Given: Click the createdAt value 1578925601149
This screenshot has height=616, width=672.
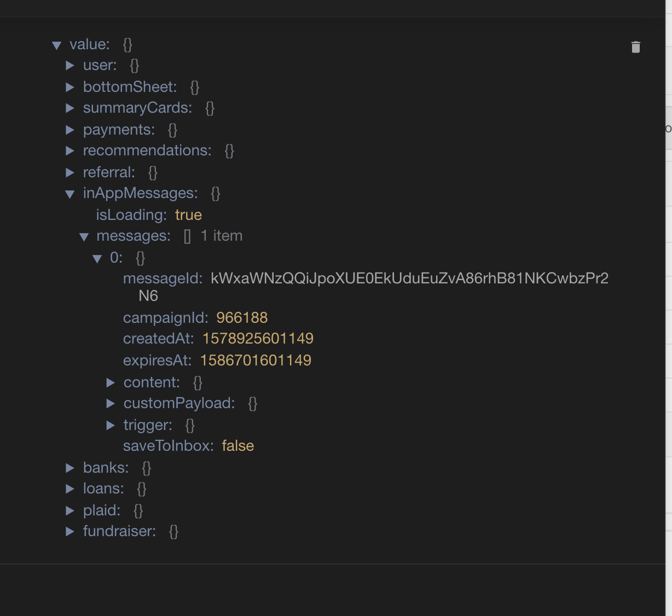Looking at the screenshot, I should click(x=258, y=339).
